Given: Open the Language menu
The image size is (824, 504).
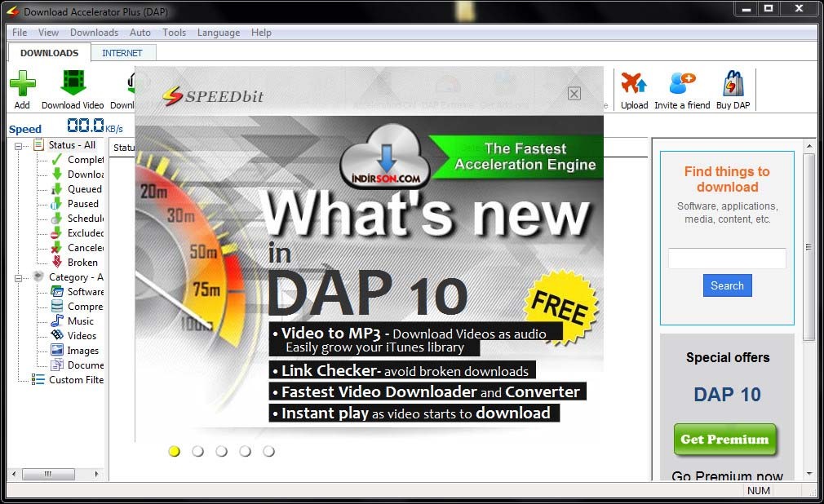Looking at the screenshot, I should [x=219, y=33].
